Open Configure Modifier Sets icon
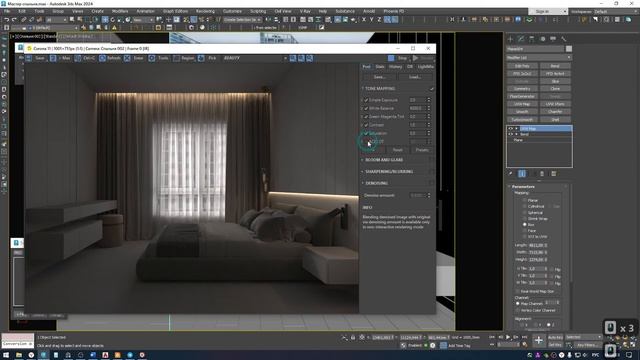Viewport: 640px width, 360px height. 554,174
